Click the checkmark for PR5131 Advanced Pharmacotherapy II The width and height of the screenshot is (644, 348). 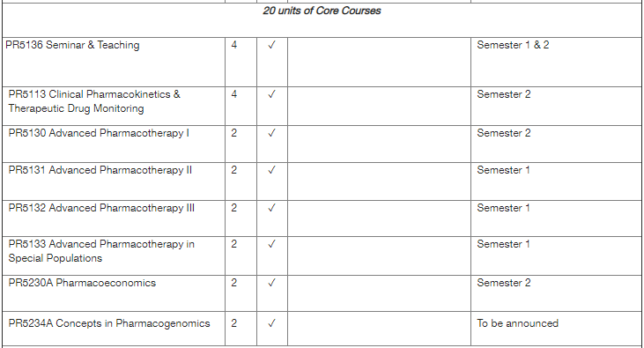click(x=271, y=170)
